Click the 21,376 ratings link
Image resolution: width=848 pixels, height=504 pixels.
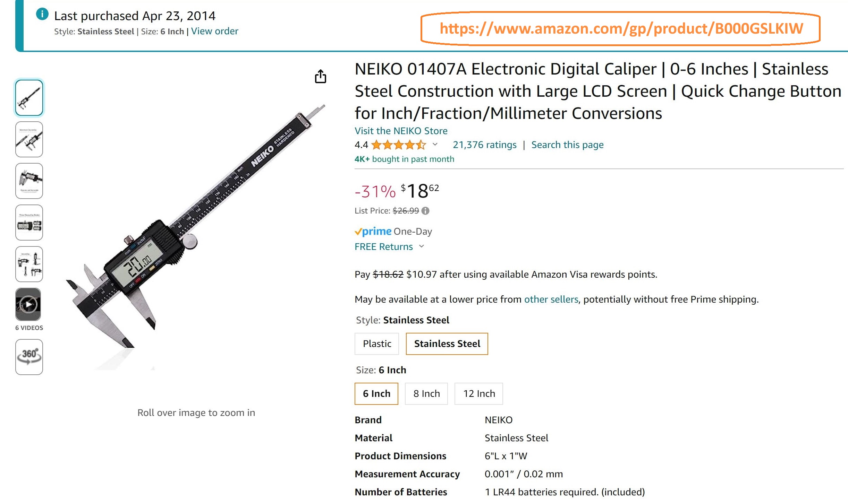(x=484, y=145)
